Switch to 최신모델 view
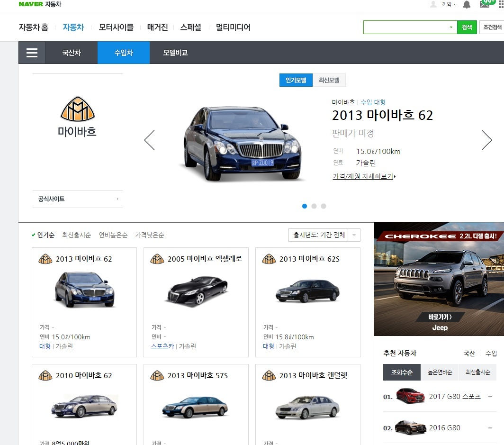Image resolution: width=504 pixels, height=445 pixels. [x=329, y=80]
